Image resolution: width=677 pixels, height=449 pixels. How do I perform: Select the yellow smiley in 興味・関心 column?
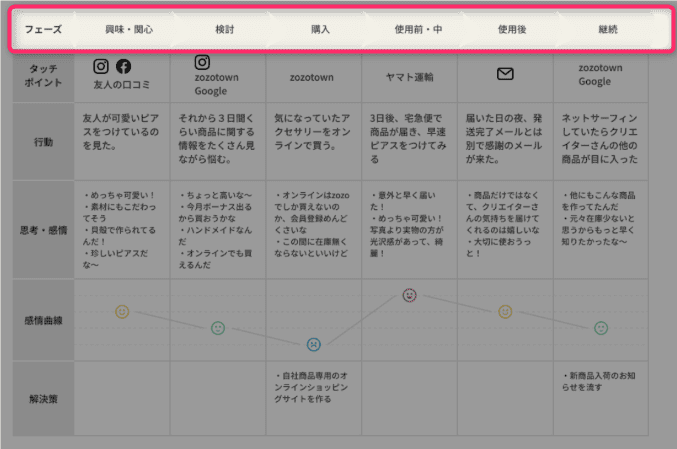[122, 312]
